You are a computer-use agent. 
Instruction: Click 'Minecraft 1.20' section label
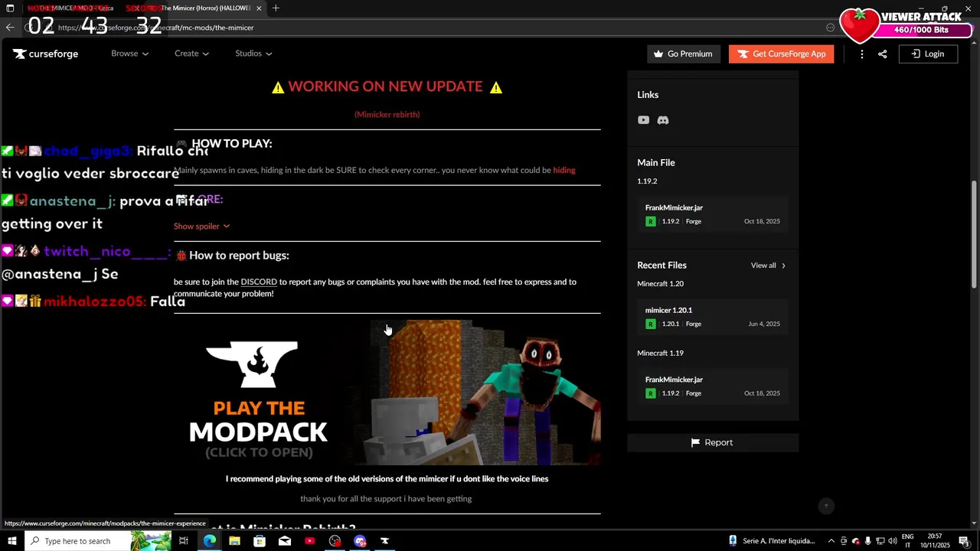tap(660, 284)
